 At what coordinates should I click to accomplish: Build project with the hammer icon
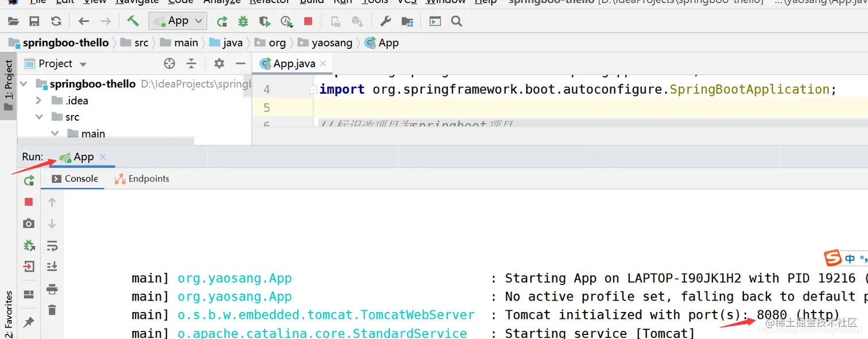coord(133,21)
